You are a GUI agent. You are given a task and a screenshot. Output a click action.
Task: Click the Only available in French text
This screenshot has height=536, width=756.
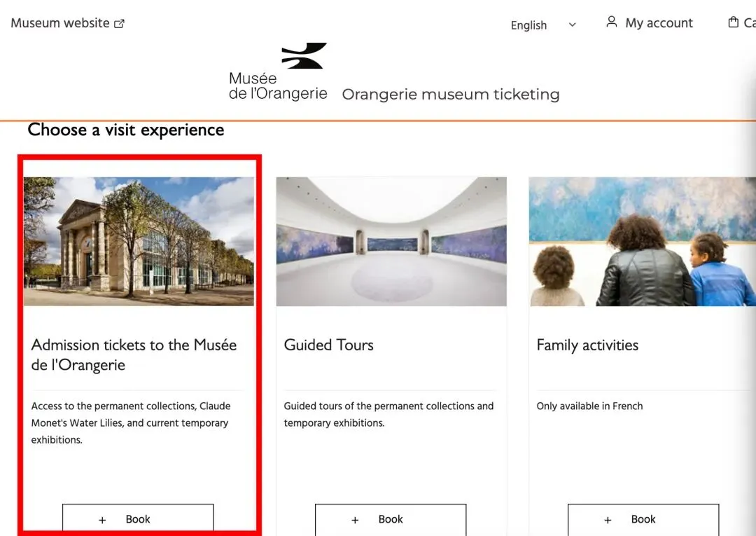(589, 406)
